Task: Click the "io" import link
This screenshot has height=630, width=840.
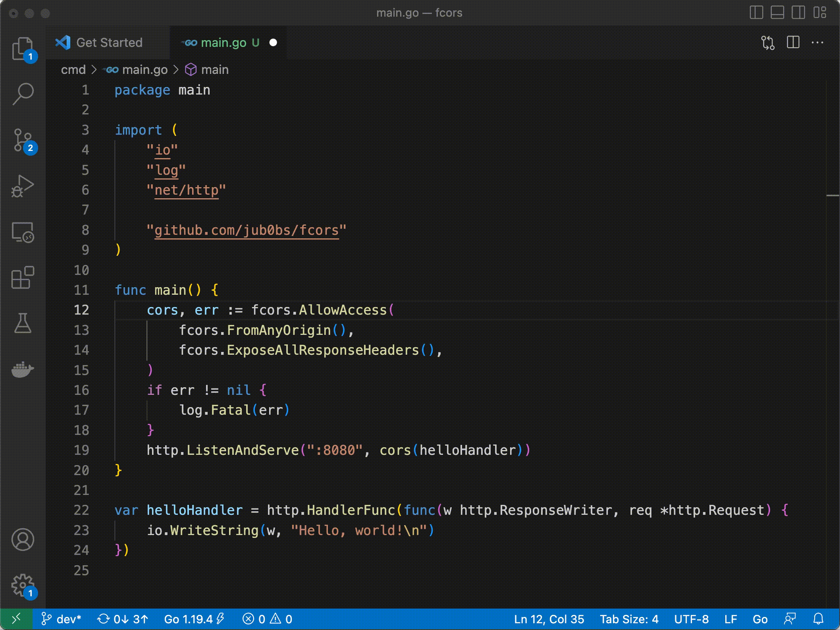Action: (162, 150)
